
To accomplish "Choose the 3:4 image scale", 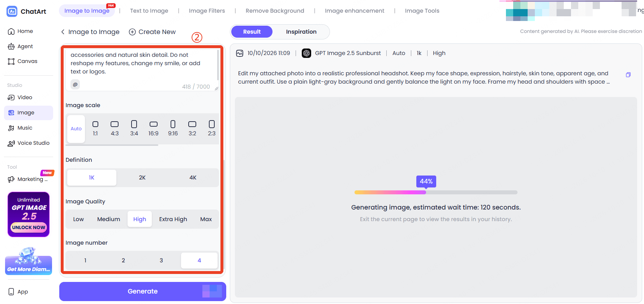I will [134, 129].
